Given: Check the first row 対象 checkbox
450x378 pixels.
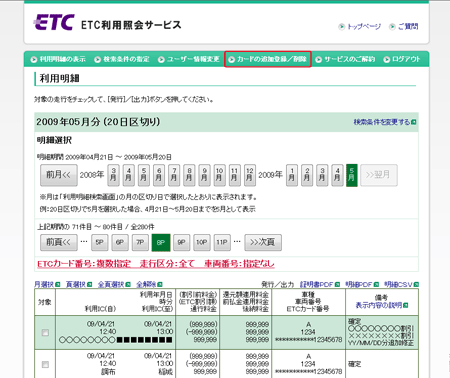Looking at the screenshot, I should point(45,332).
